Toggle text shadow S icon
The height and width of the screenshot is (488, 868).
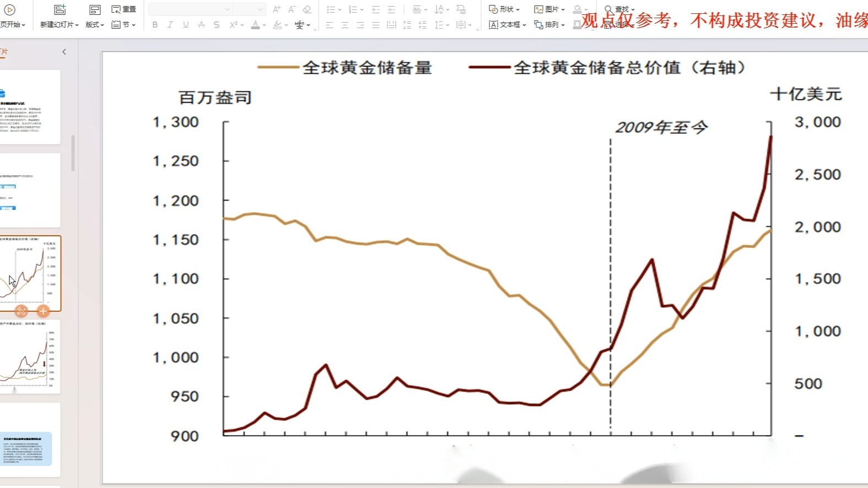(217, 25)
